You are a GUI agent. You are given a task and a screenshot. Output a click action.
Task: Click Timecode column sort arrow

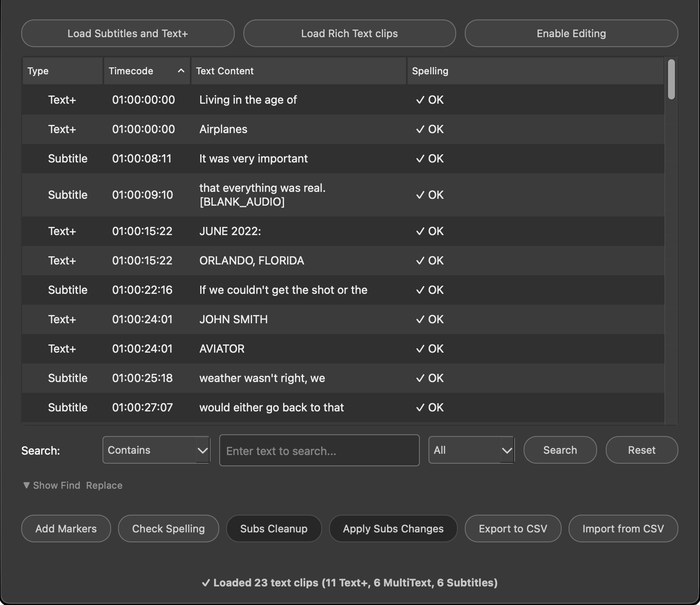pyautogui.click(x=181, y=71)
